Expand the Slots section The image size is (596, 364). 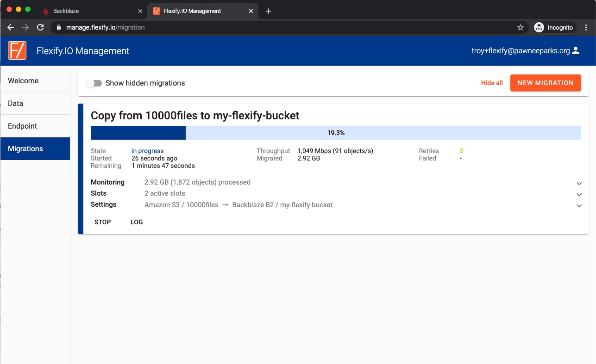(x=579, y=195)
